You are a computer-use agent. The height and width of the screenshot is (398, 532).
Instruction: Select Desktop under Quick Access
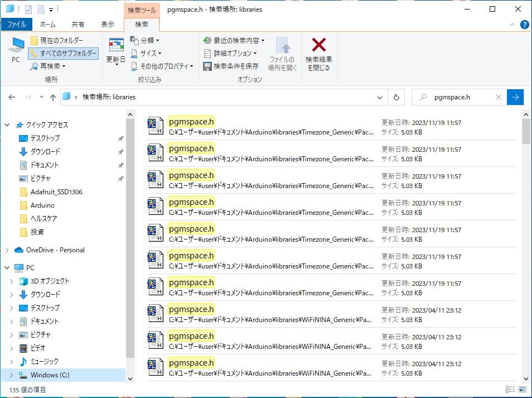click(x=45, y=138)
